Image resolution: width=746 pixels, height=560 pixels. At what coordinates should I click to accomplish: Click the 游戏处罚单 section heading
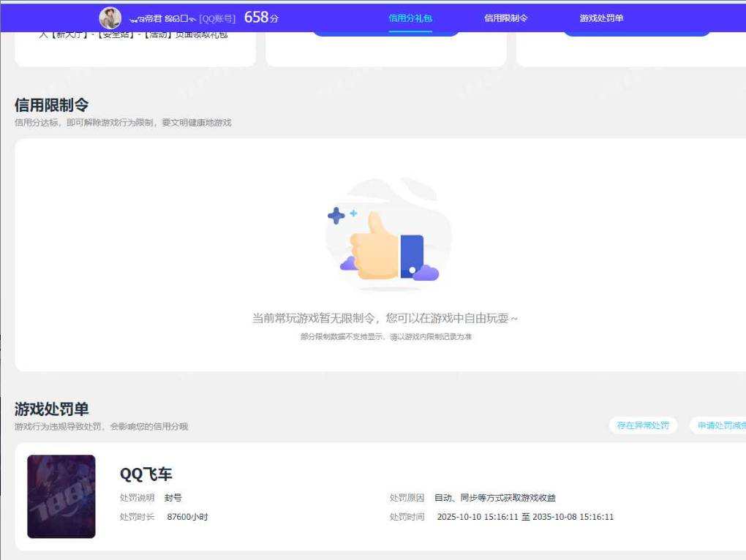click(51, 409)
